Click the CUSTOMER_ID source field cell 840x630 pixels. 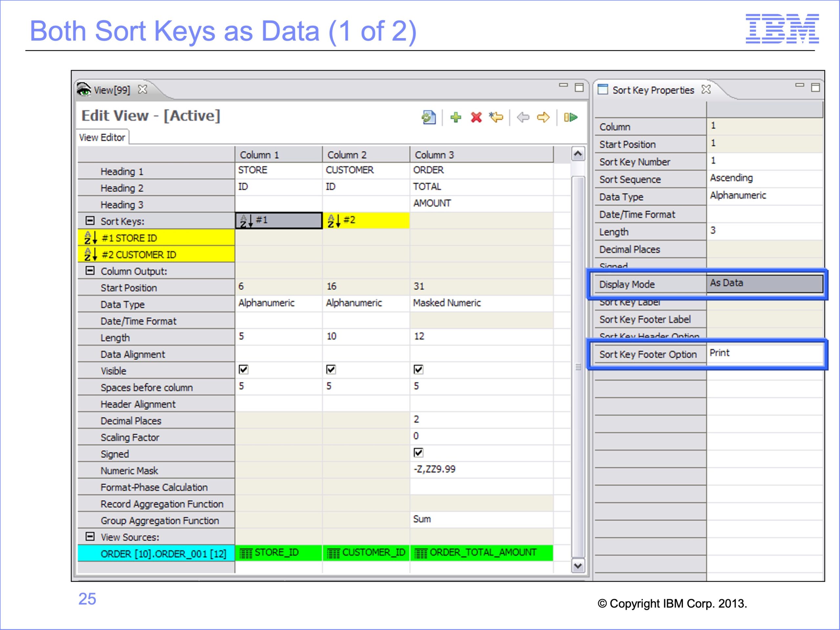click(366, 553)
